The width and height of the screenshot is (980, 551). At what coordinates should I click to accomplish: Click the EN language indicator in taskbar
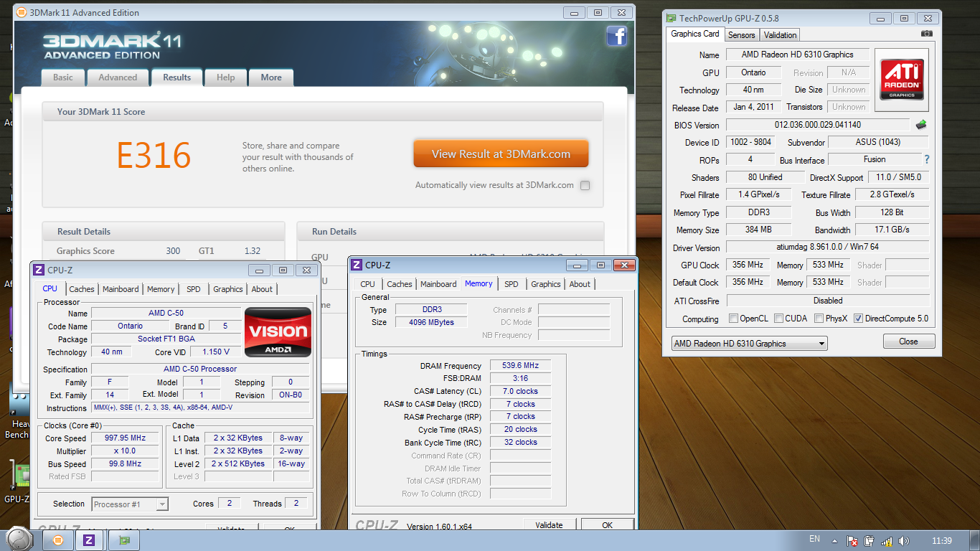[x=814, y=539]
